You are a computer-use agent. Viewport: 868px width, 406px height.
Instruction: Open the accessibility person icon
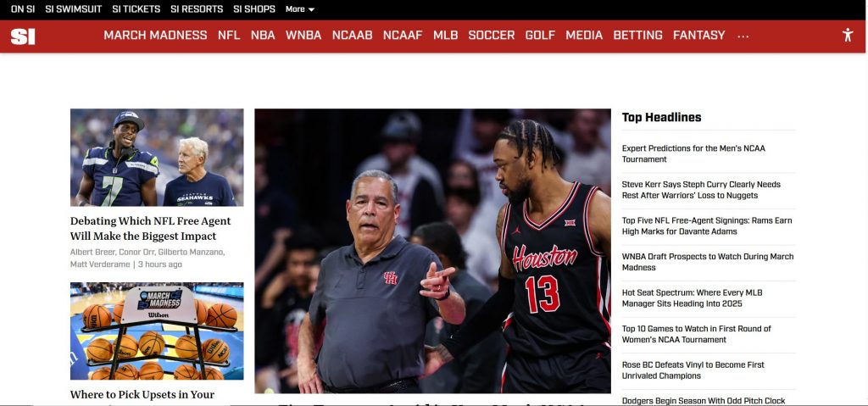(848, 35)
